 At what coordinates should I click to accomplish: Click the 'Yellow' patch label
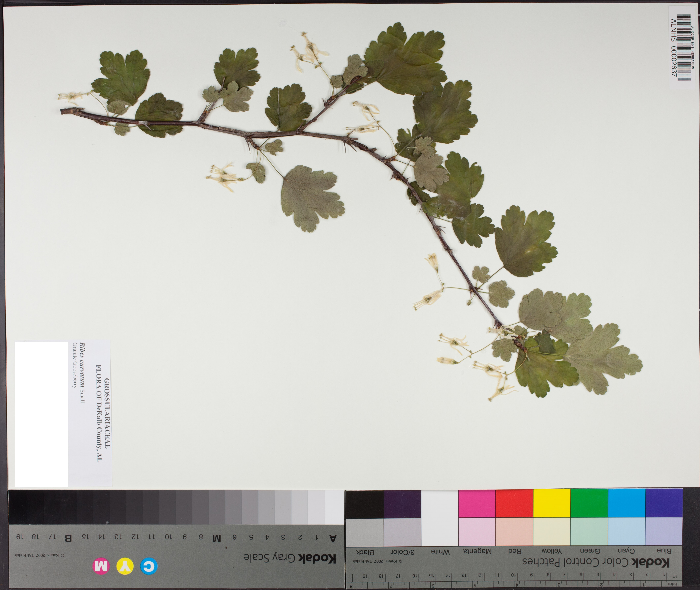[552, 551]
